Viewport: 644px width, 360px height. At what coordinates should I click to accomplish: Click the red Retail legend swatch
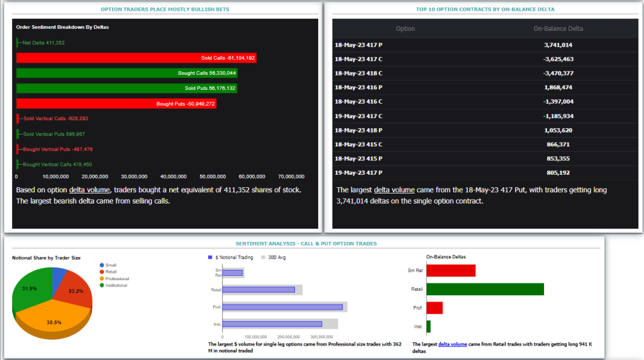[x=102, y=272]
